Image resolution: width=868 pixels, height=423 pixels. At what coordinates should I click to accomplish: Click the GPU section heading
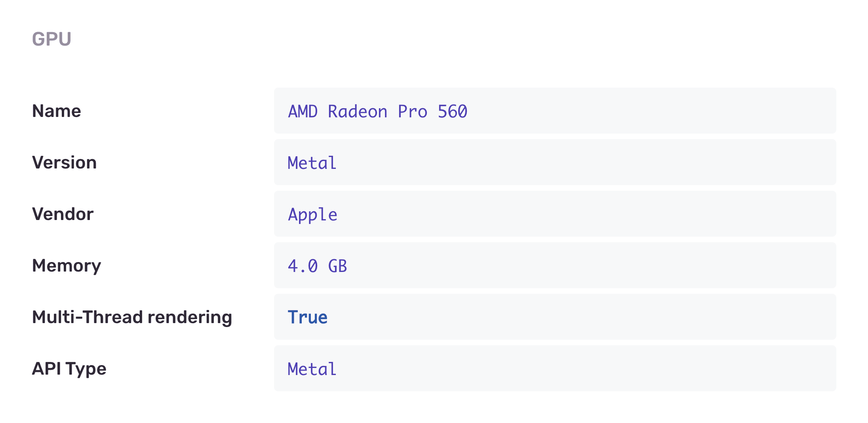coord(51,39)
